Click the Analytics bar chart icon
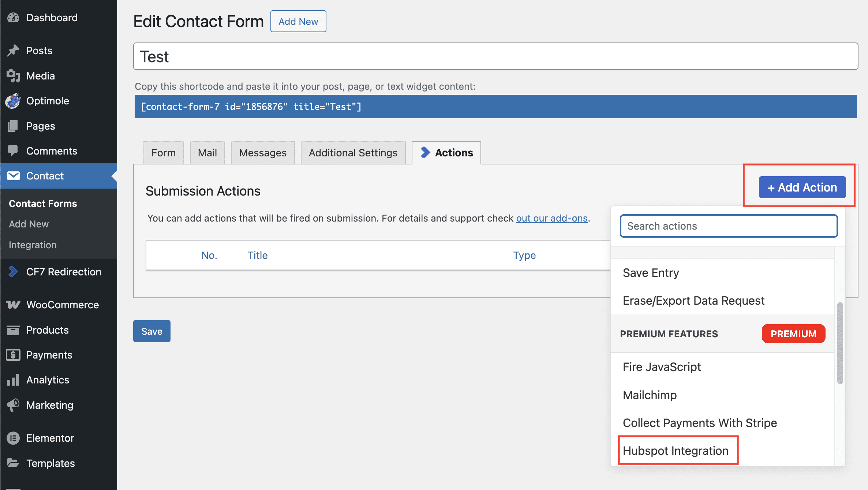The height and width of the screenshot is (490, 868). [x=13, y=380]
